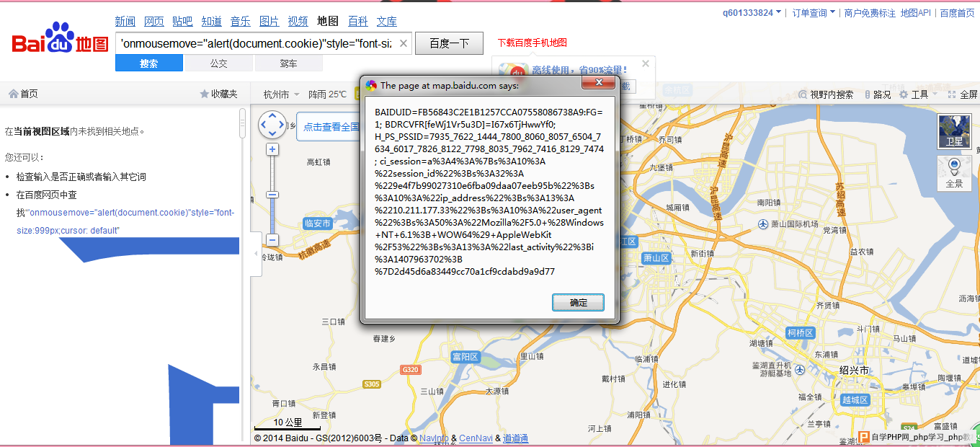Switch to 全屏 fullscreen mode
The width and height of the screenshot is (980, 447).
[963, 94]
